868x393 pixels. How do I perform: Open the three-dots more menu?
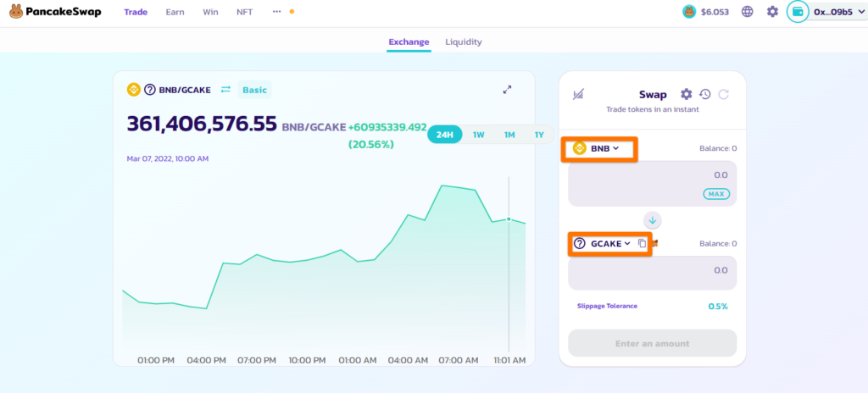277,12
